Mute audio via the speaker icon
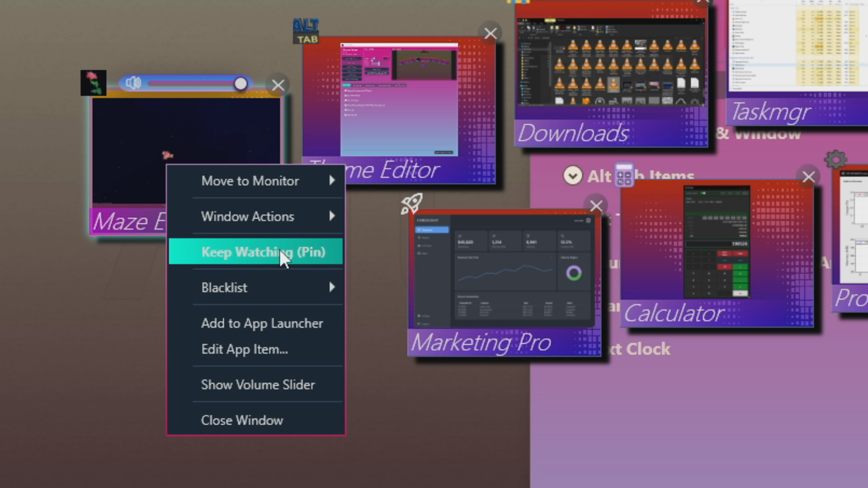 click(x=132, y=83)
